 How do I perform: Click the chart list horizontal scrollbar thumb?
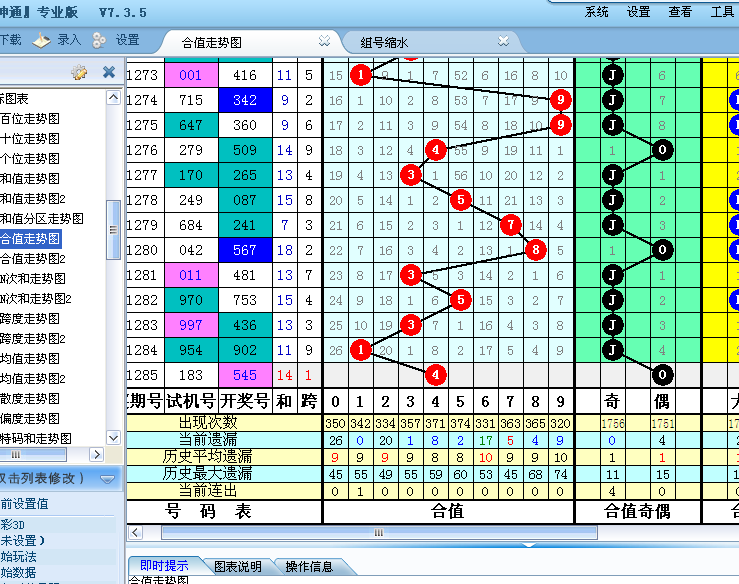[x=33, y=454]
